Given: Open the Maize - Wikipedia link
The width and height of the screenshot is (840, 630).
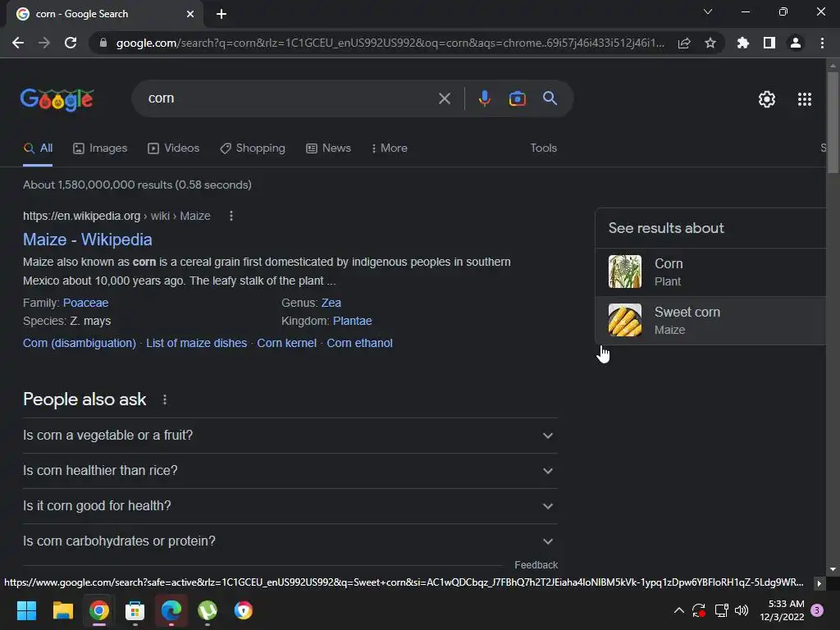Looking at the screenshot, I should click(x=87, y=240).
